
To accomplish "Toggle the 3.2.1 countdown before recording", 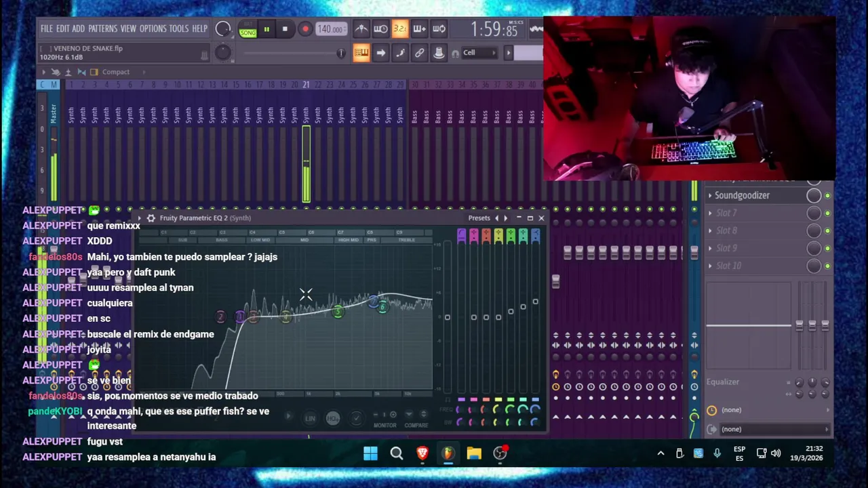I will [x=399, y=28].
